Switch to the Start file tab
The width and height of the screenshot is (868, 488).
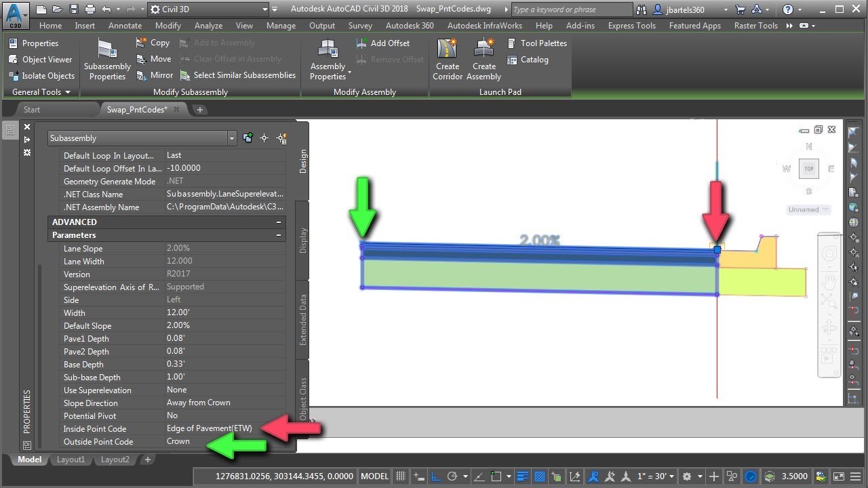[x=32, y=109]
